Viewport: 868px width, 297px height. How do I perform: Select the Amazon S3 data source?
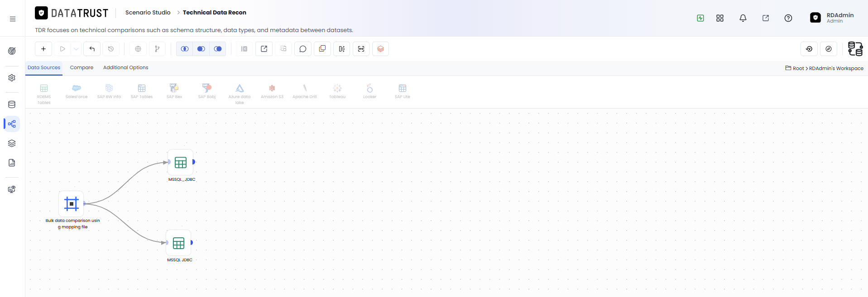point(272,91)
